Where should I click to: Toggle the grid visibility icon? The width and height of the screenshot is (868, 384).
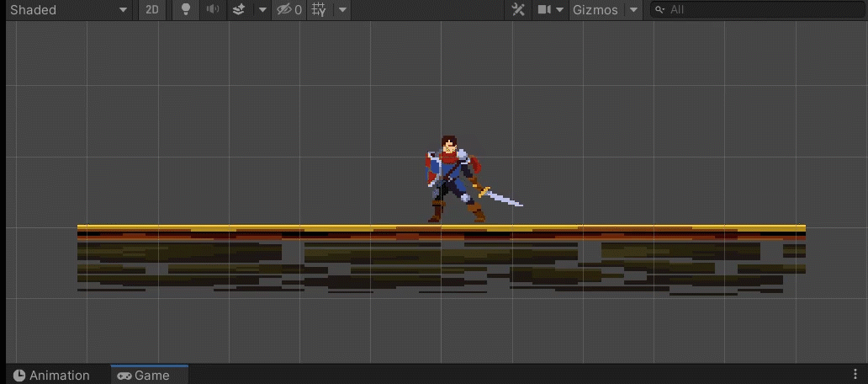click(319, 10)
